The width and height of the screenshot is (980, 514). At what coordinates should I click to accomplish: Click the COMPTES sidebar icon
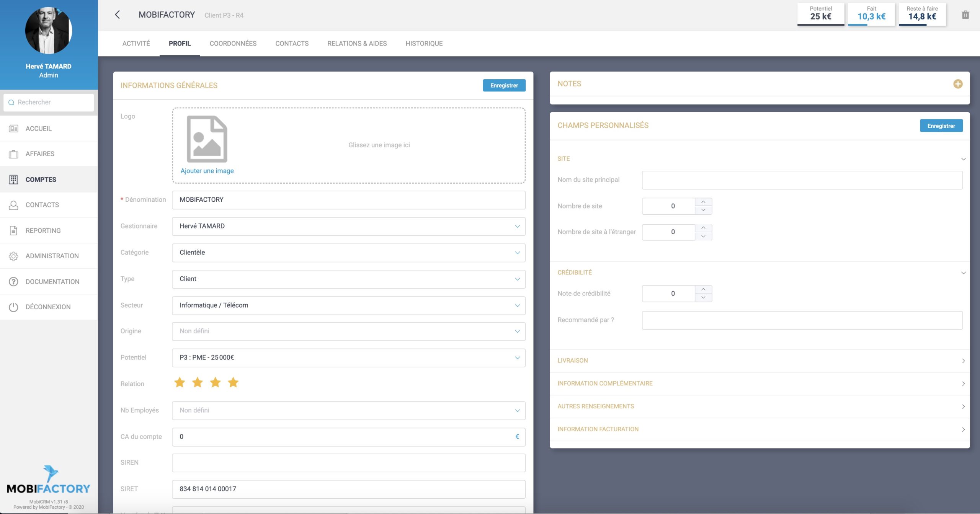(13, 179)
